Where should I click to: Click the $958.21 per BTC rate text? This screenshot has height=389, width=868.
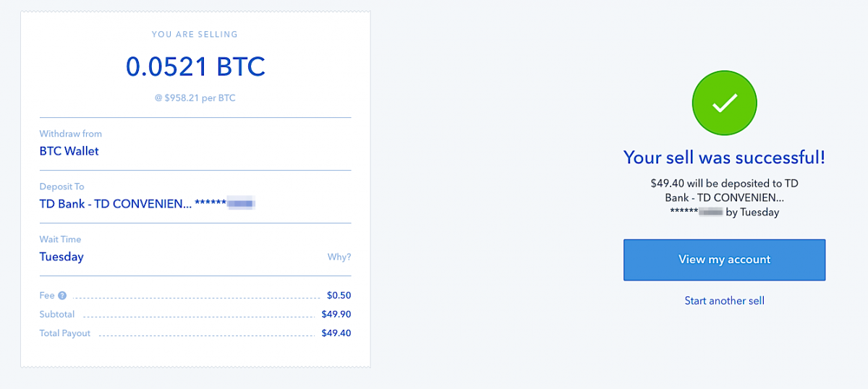click(195, 98)
